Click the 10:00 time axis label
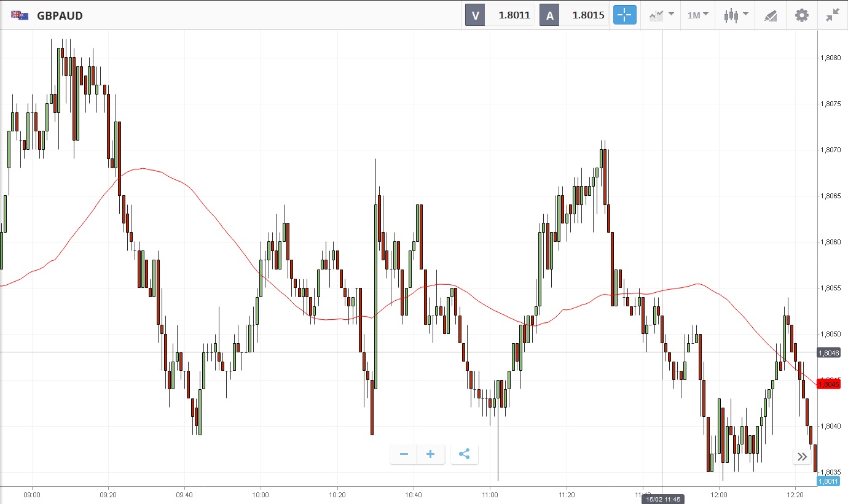This screenshot has height=504, width=848. pos(261,494)
